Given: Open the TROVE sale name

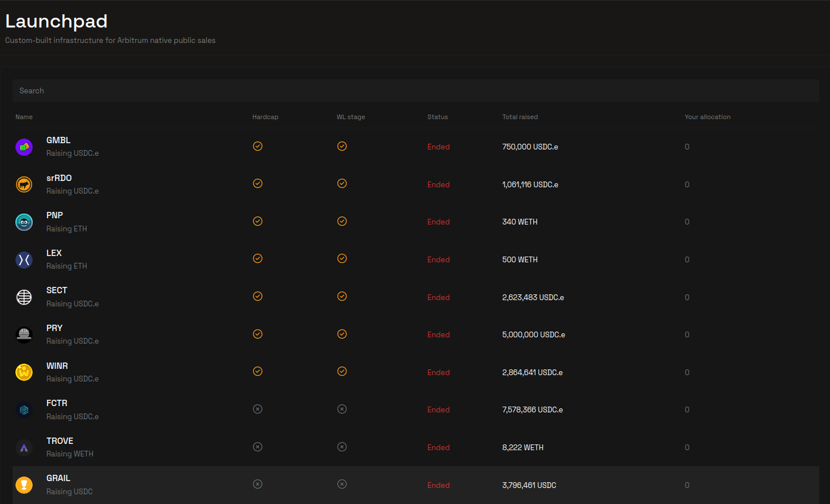Looking at the screenshot, I should click(60, 441).
